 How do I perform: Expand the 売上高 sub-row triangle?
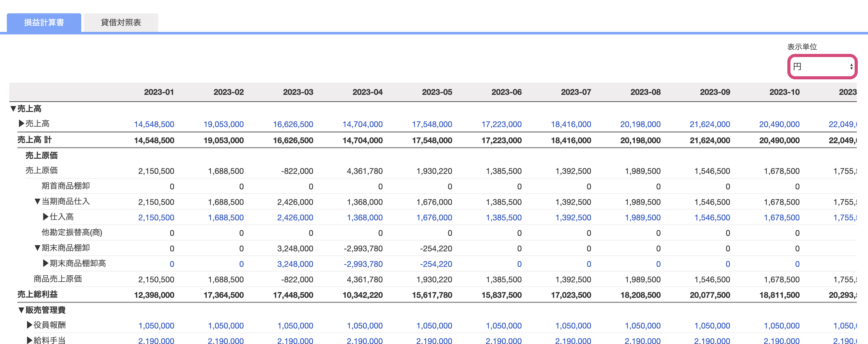click(21, 124)
